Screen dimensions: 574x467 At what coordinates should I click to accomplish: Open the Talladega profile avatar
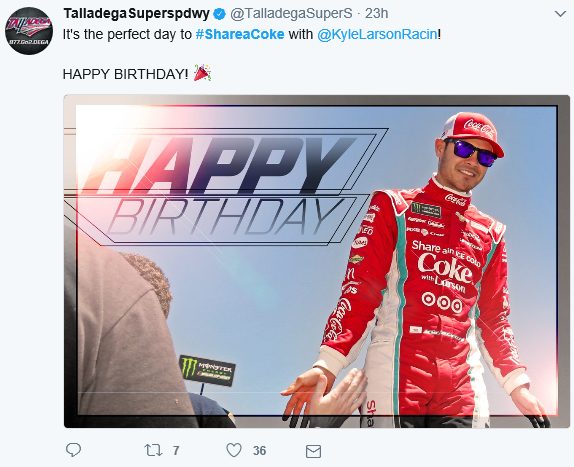coord(29,31)
